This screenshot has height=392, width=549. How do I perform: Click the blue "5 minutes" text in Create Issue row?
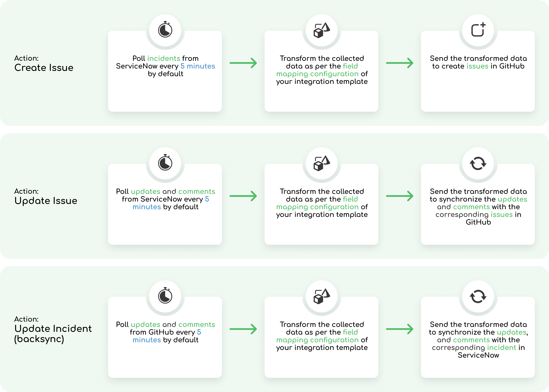coord(198,66)
